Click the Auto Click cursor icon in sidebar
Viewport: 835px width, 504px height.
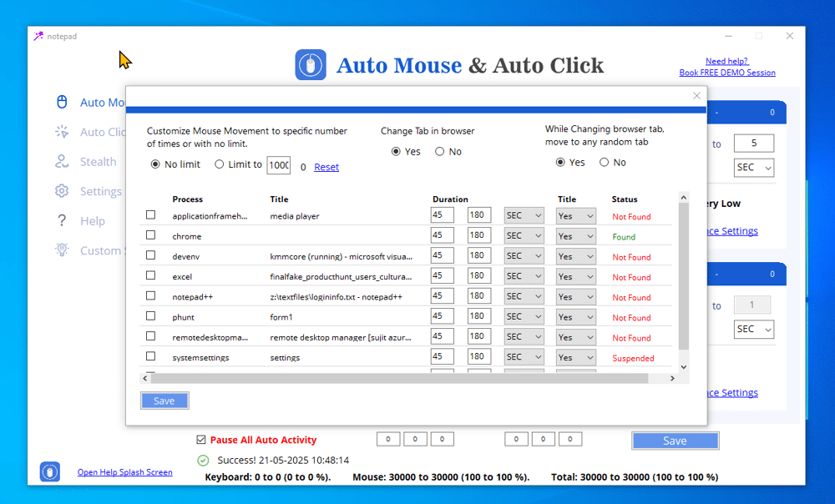click(x=62, y=132)
